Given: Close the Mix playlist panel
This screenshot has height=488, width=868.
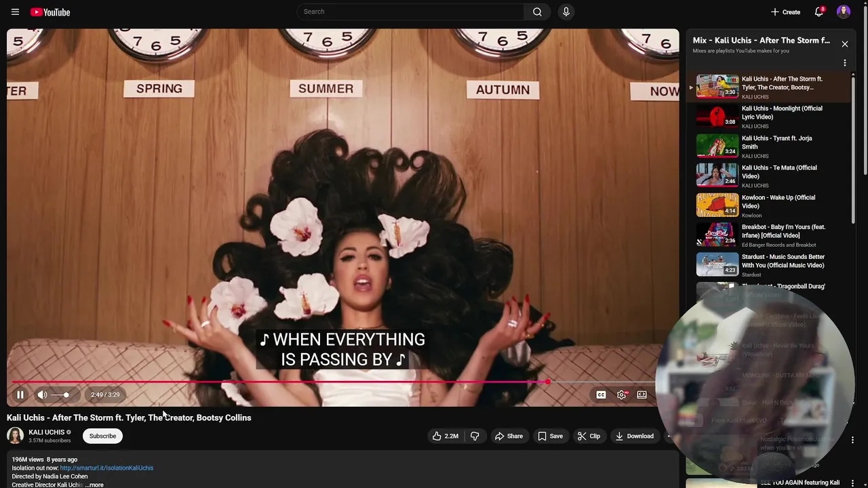Looking at the screenshot, I should [x=845, y=44].
